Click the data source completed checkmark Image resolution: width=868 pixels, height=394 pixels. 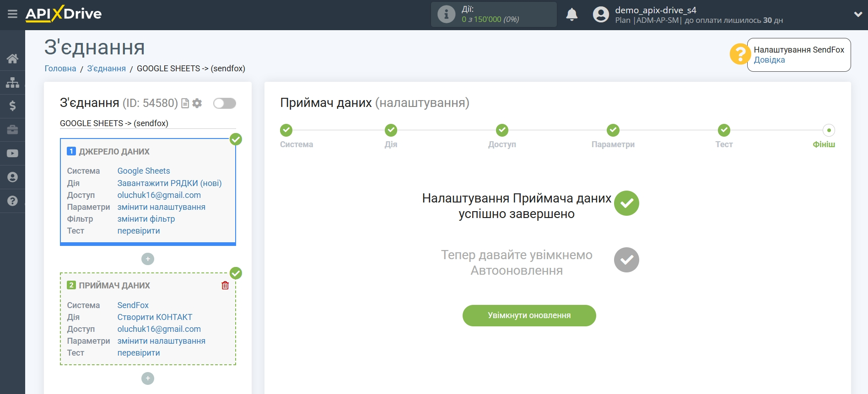[x=236, y=139]
